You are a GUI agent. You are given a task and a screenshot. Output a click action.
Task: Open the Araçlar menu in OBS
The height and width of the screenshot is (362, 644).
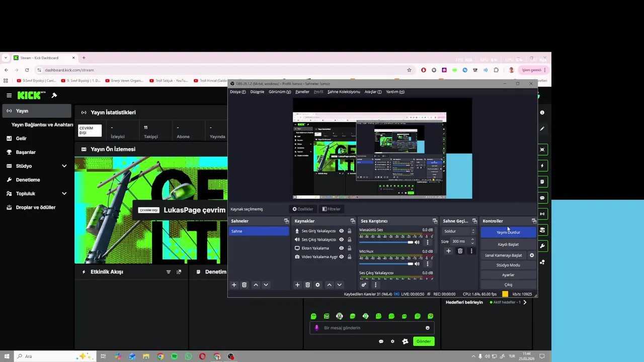point(373,92)
